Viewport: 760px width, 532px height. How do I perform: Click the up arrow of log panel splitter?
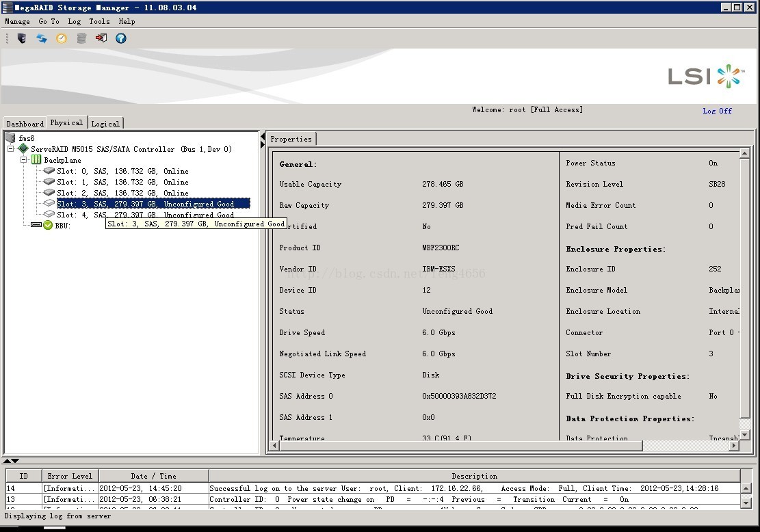[7, 461]
